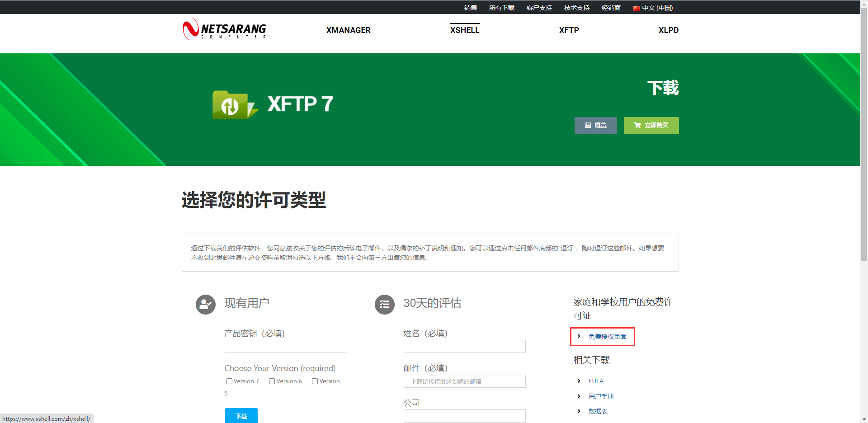
Task: Click the China flag language icon
Action: pos(636,8)
